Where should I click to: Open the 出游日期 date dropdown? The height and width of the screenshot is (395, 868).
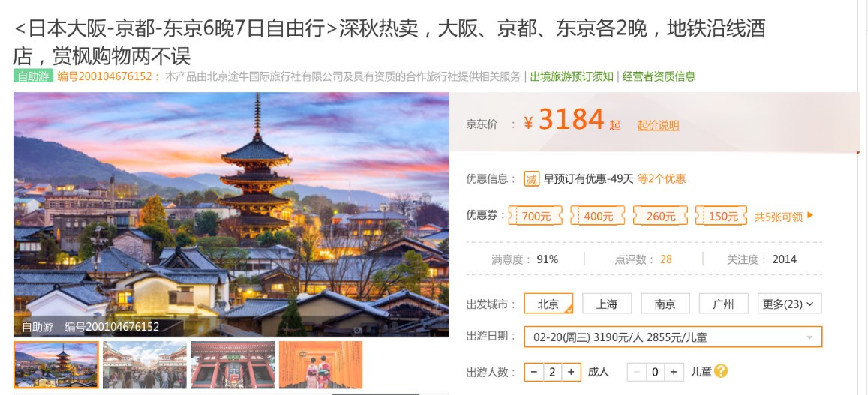(673, 337)
